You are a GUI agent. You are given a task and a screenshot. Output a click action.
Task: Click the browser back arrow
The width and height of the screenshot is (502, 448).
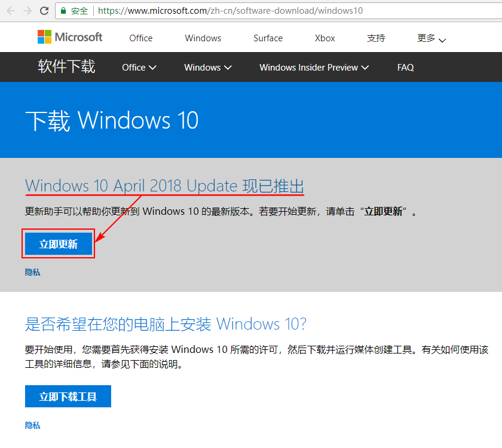pyautogui.click(x=11, y=11)
